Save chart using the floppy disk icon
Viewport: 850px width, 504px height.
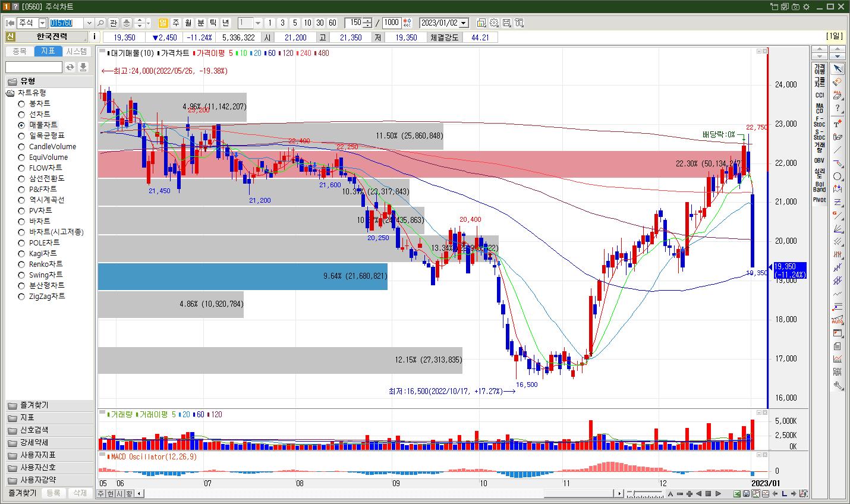tap(747, 494)
